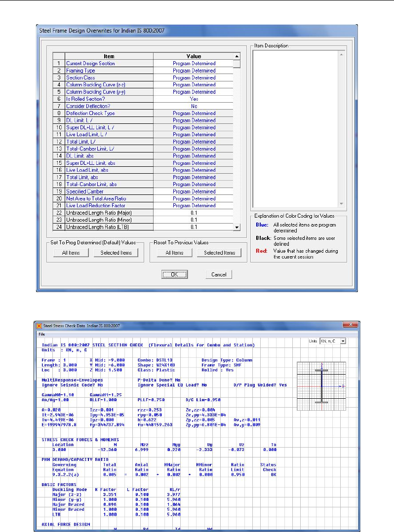This screenshot has height=532, width=394.
Task: Open the File menu in Steel Stress Check window
Action: [x=42, y=334]
